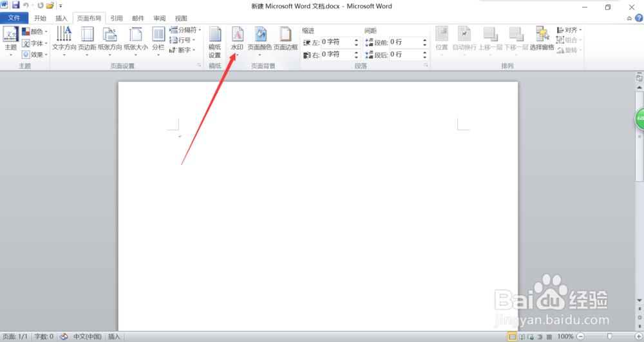Image resolution: width=644 pixels, height=342 pixels.
Task: Adjust spacing after stepper
Action: [x=424, y=54]
